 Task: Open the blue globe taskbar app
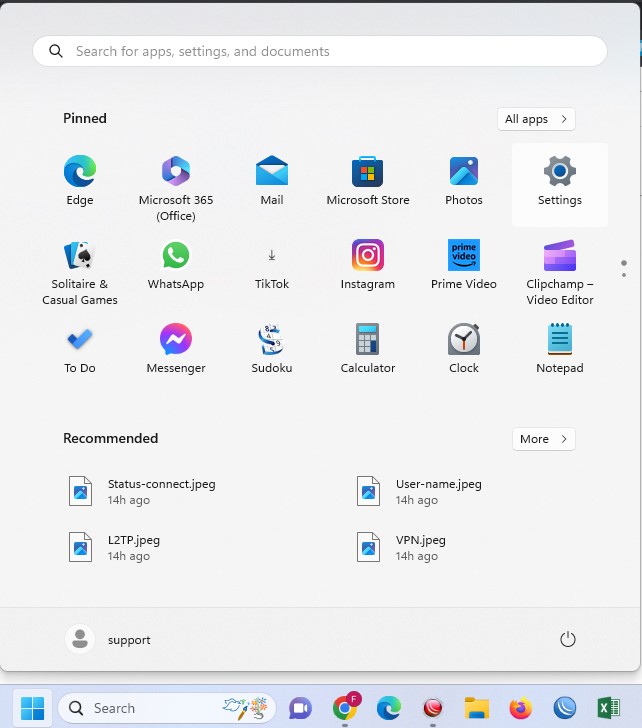coord(564,708)
